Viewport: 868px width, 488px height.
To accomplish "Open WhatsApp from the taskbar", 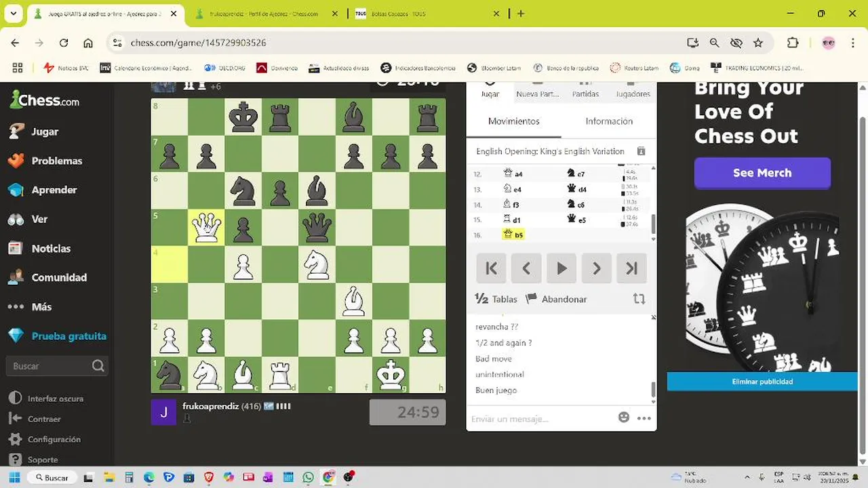I will coord(309,477).
